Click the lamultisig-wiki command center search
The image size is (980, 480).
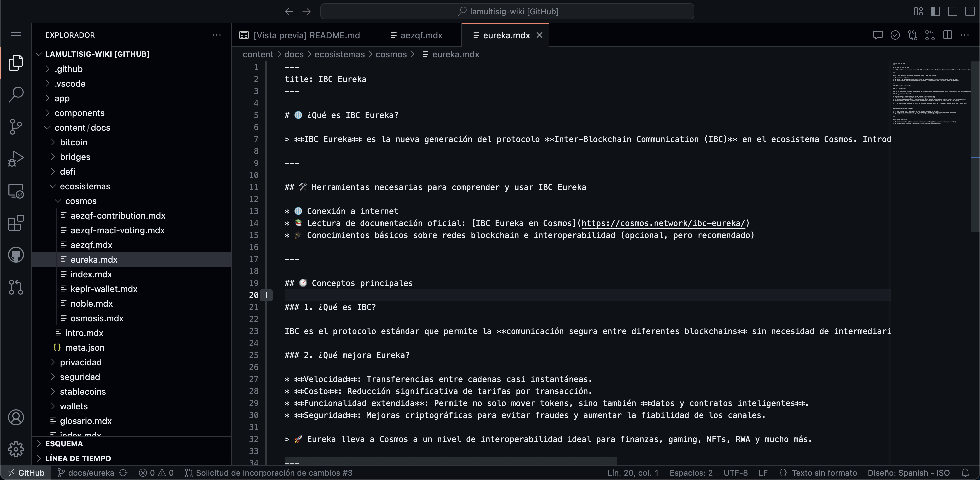507,11
